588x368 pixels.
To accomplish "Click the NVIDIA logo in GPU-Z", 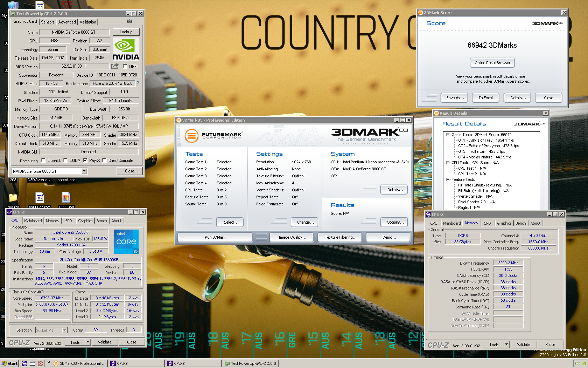I will (x=126, y=49).
